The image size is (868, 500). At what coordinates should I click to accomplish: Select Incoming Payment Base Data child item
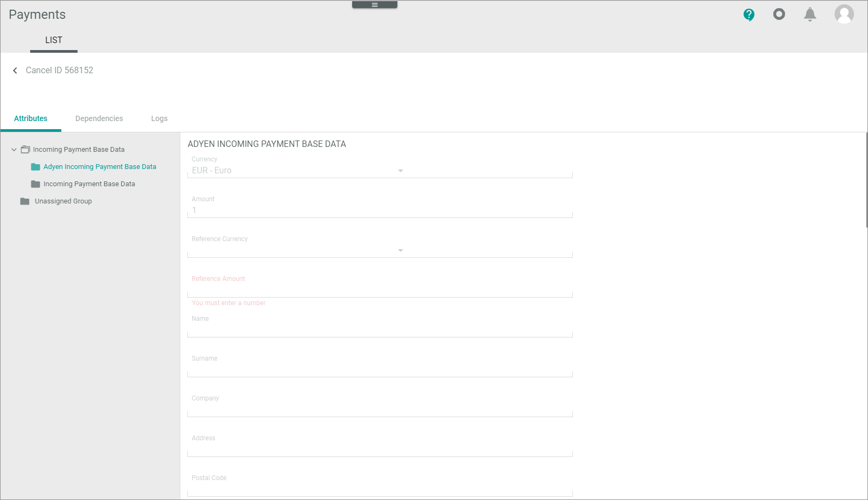89,184
